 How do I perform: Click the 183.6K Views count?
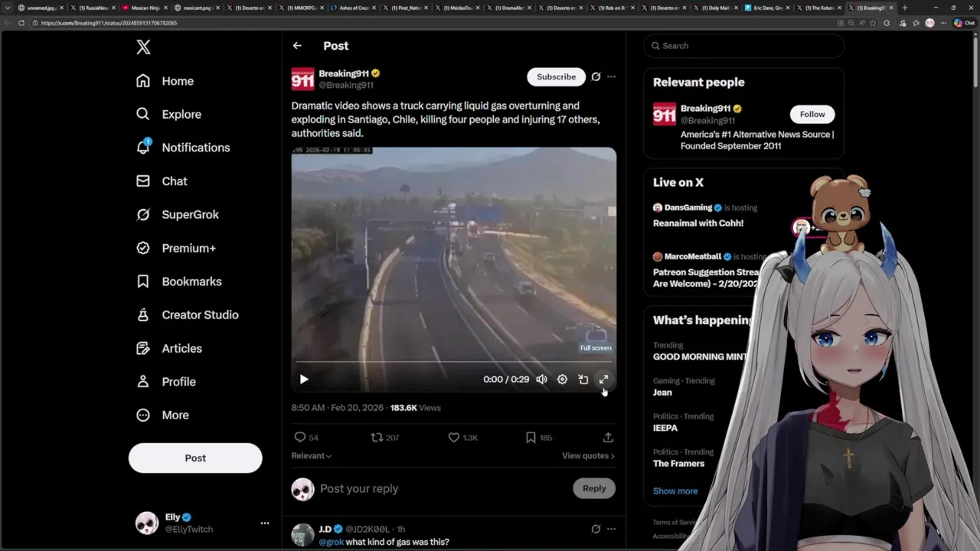click(415, 408)
